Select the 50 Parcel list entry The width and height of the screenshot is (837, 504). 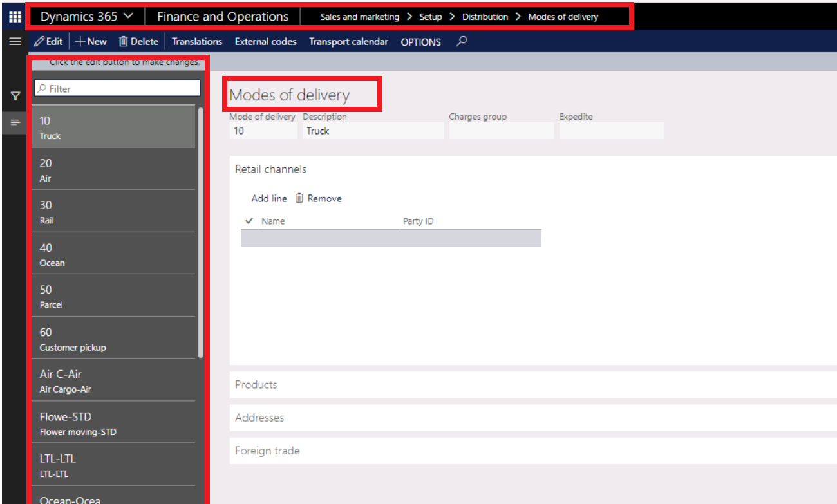point(114,296)
